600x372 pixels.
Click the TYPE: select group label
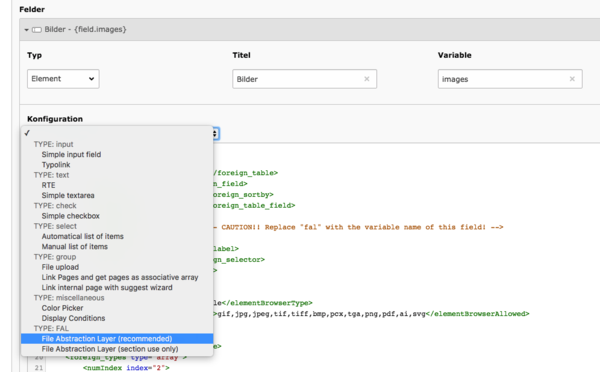tap(55, 226)
